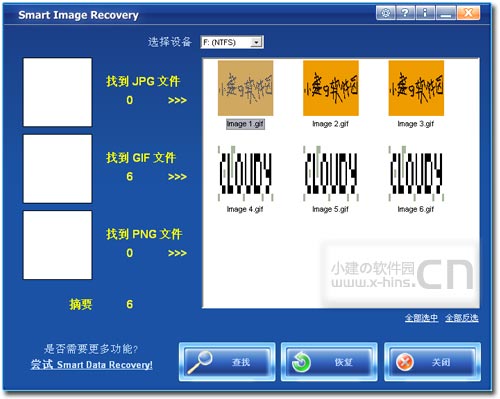The height and width of the screenshot is (399, 500).
Task: Click the 全部反选 invert selection link
Action: [x=462, y=318]
